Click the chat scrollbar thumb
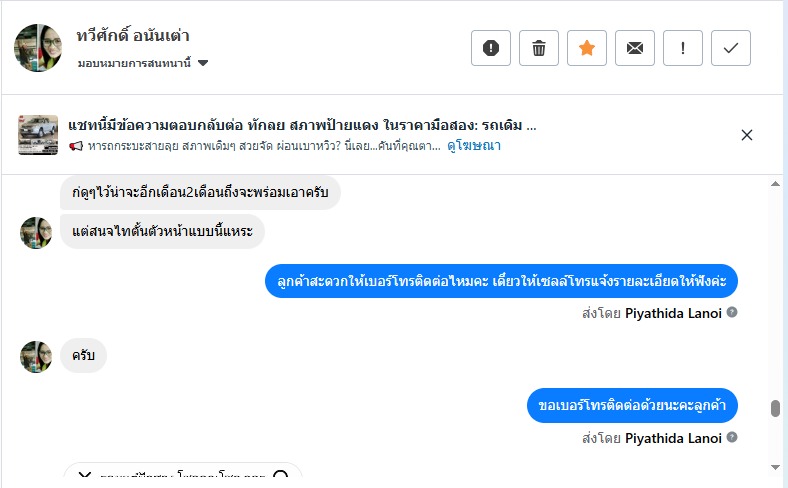The width and height of the screenshot is (788, 488). [775, 409]
